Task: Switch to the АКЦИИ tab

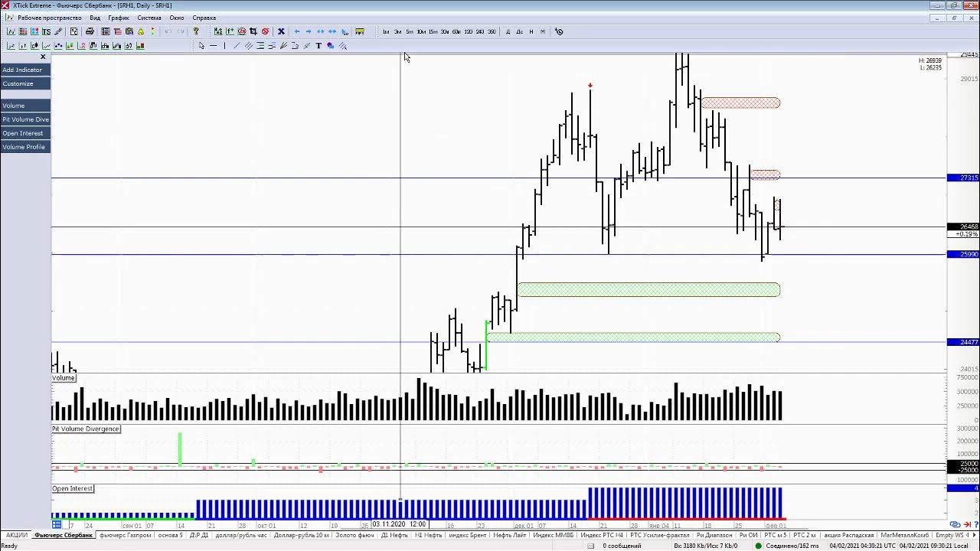Action: [16, 536]
